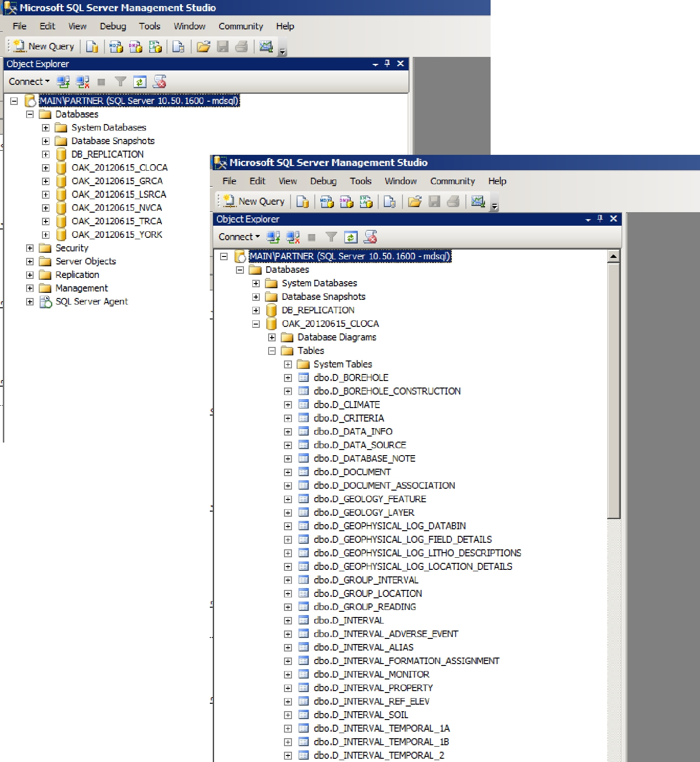Start an Analysis Services DMX query in front window
Screen dimensions: 700x762
(347, 201)
